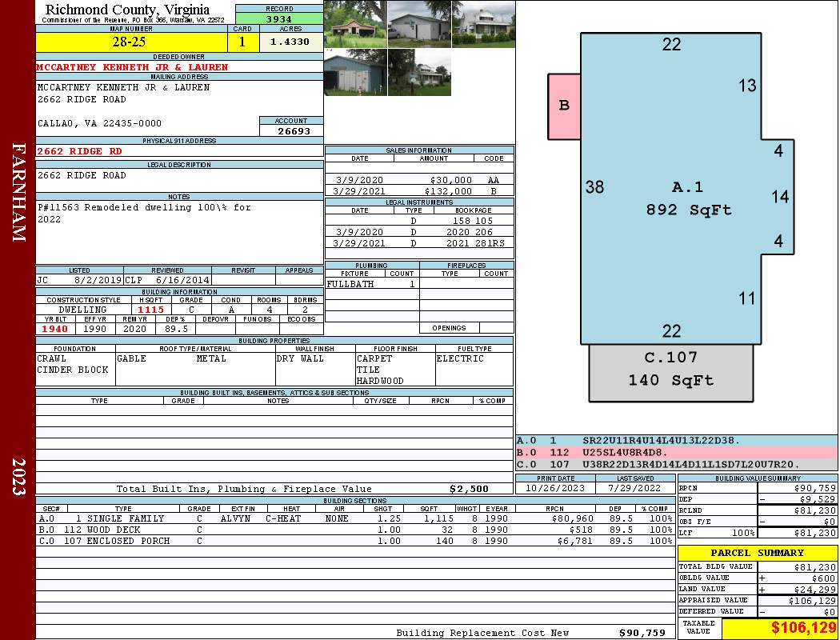
Task: Open the blue garage building photo
Action: click(x=355, y=72)
